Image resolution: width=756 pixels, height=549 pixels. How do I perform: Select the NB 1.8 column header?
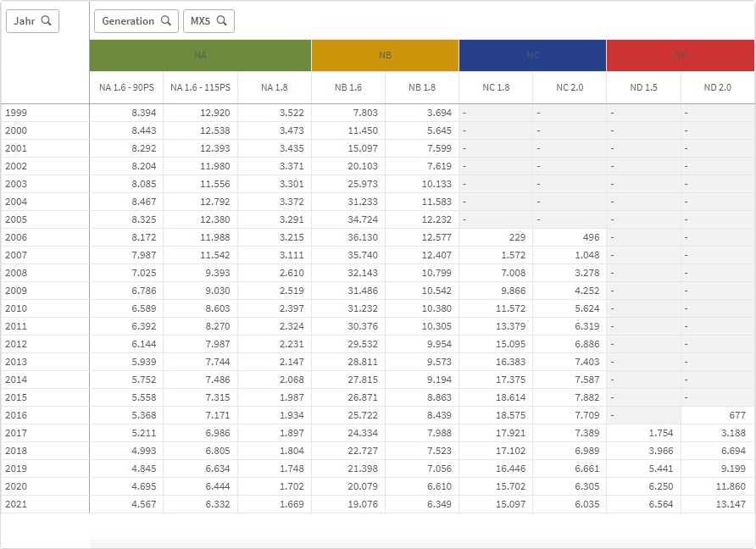point(421,87)
